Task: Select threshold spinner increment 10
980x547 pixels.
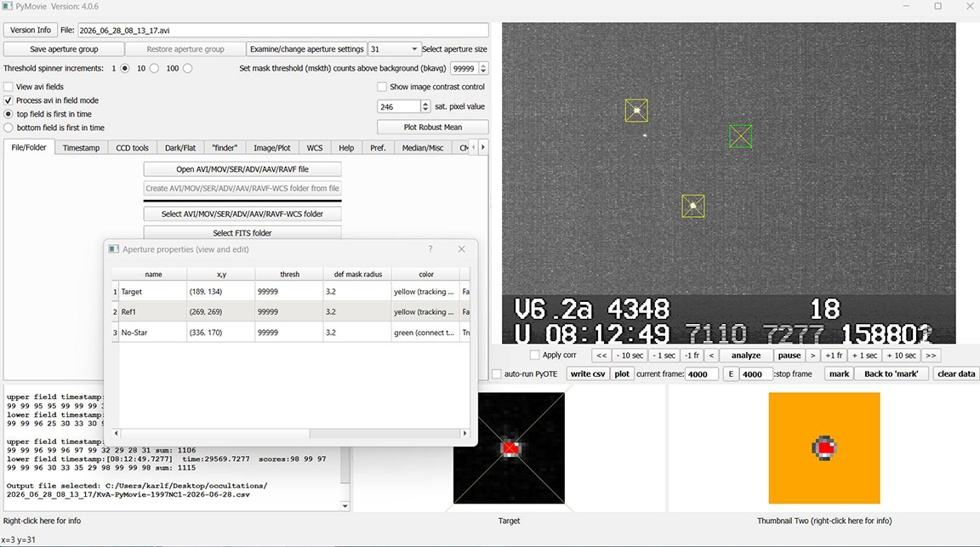Action: click(x=154, y=68)
